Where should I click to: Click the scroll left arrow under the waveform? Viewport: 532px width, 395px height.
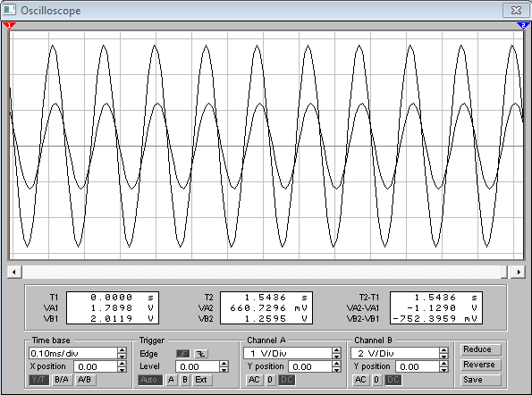point(14,272)
